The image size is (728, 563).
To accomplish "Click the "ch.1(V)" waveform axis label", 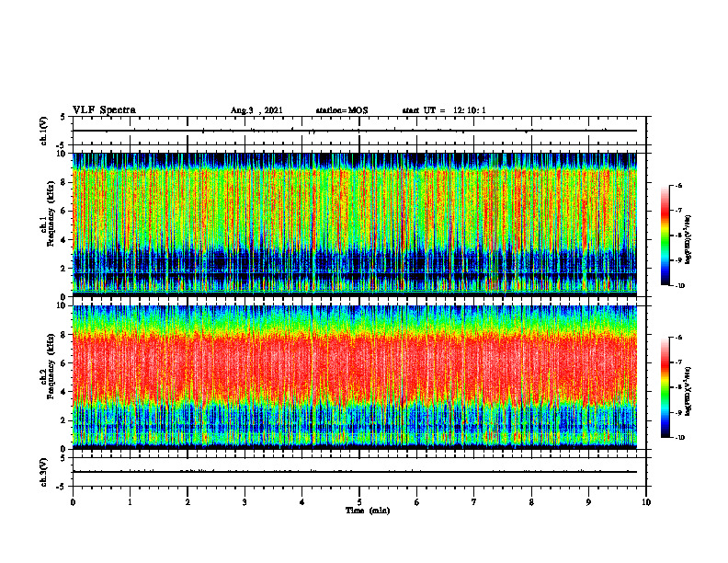I will tap(44, 131).
